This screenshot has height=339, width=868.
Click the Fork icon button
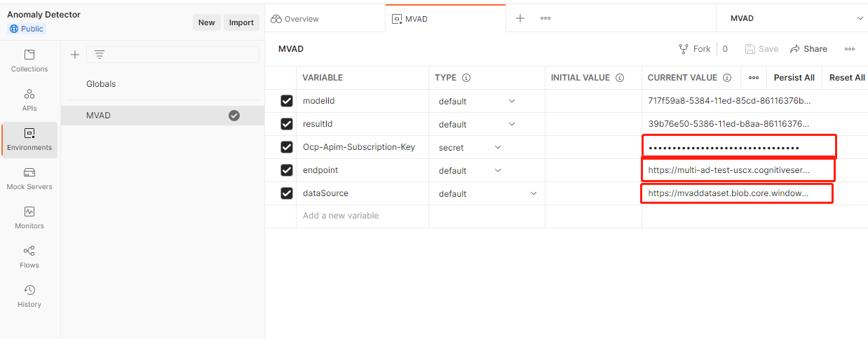[684, 49]
